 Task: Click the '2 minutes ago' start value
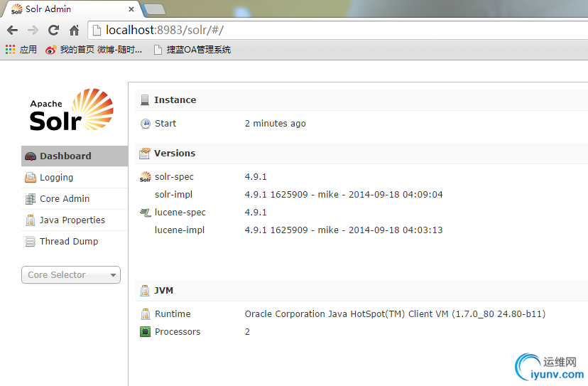point(276,124)
